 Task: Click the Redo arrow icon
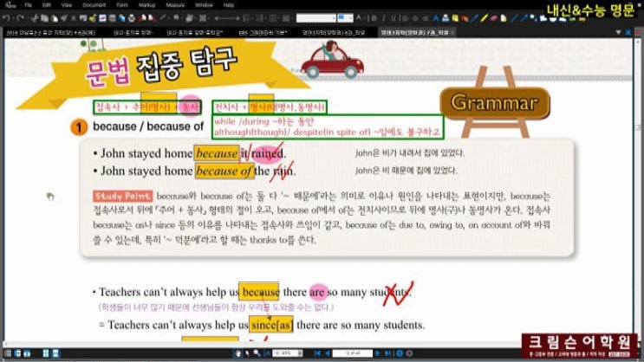coord(20,18)
